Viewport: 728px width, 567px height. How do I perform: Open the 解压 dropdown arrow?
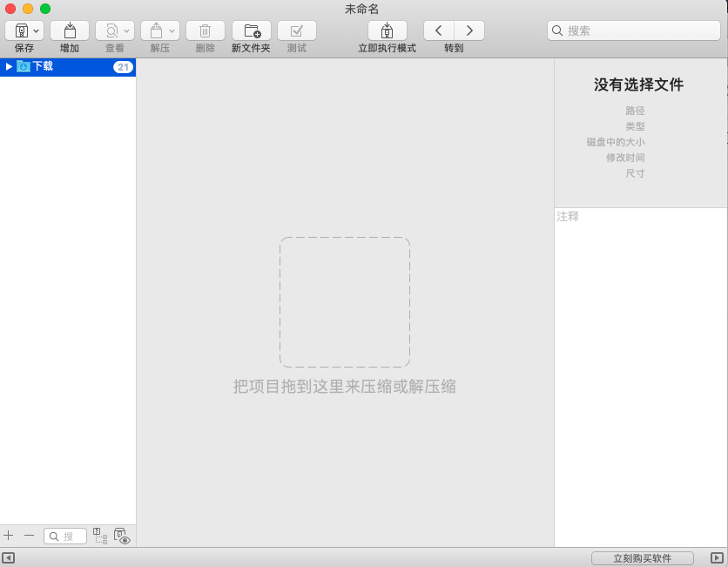pos(170,30)
